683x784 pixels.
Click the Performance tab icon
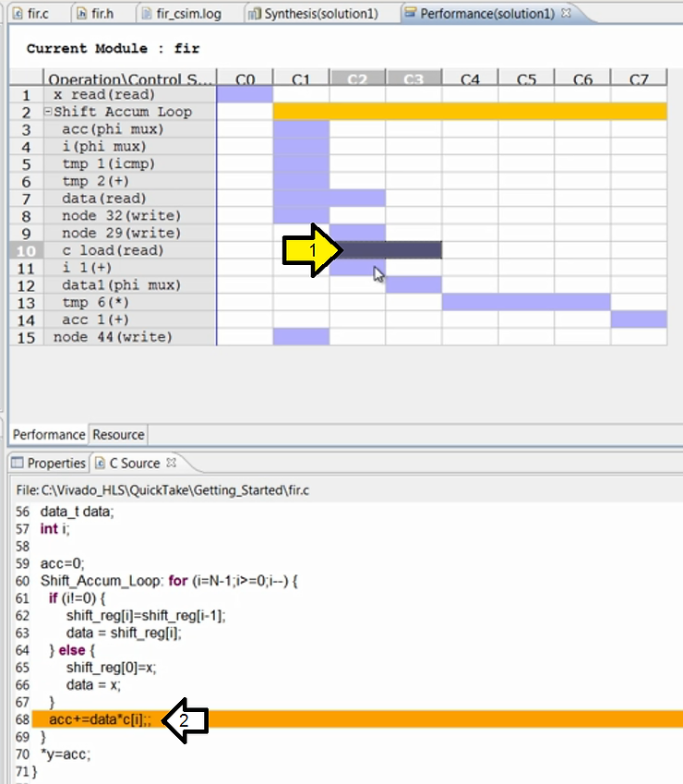(410, 13)
